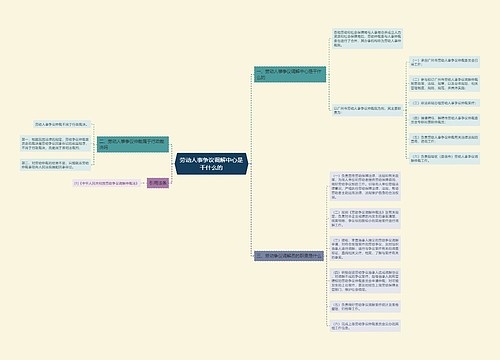500x360 pixels.
Task: Open the 《中华人民共和国劳动争议调解仲裁法》 citation node
Action: pyautogui.click(x=106, y=183)
